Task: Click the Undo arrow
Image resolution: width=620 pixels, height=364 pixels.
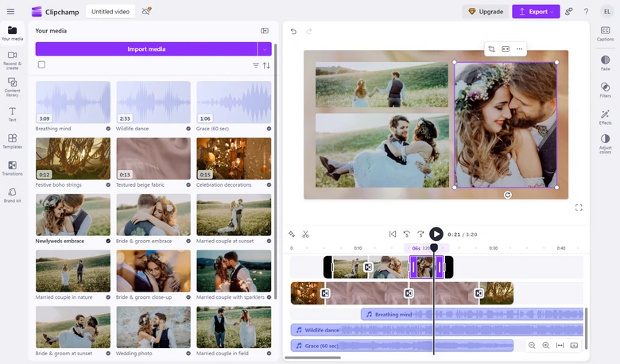Action: click(x=293, y=31)
